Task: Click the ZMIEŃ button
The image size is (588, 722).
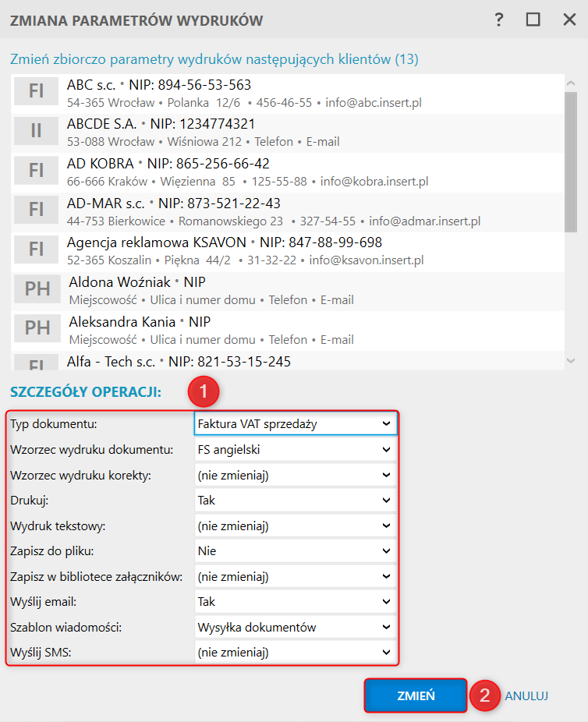Action: (x=416, y=695)
